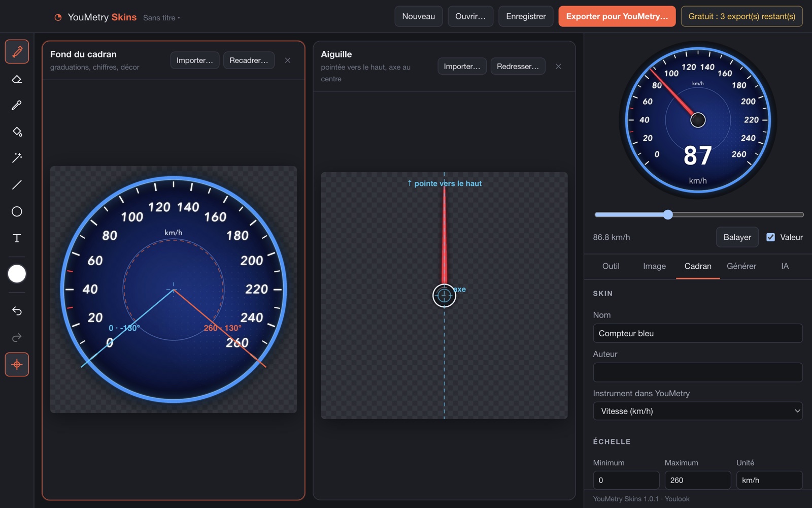Undo the last action

(x=17, y=311)
